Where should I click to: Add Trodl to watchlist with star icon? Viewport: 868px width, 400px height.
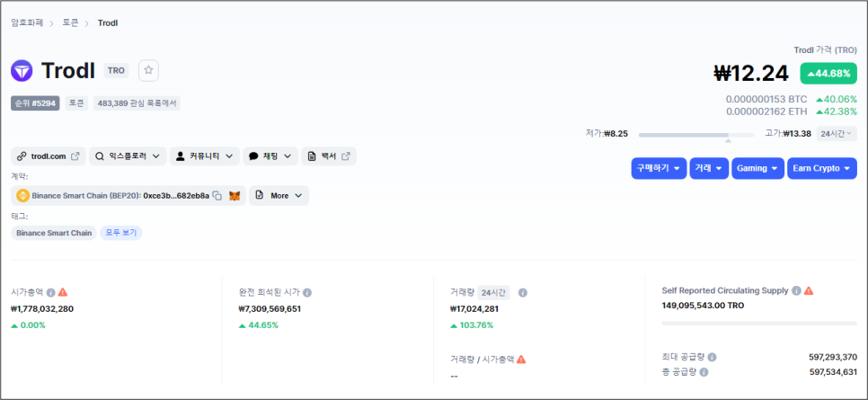pyautogui.click(x=148, y=70)
